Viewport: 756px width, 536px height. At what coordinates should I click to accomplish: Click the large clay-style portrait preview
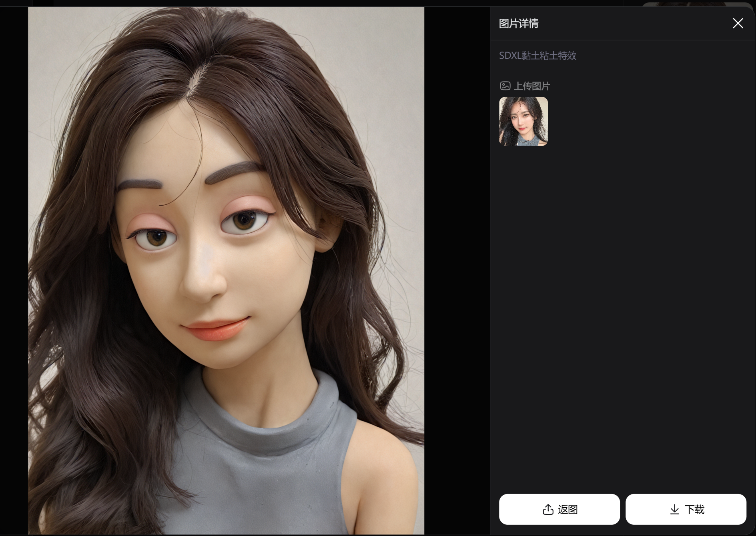[226, 270]
